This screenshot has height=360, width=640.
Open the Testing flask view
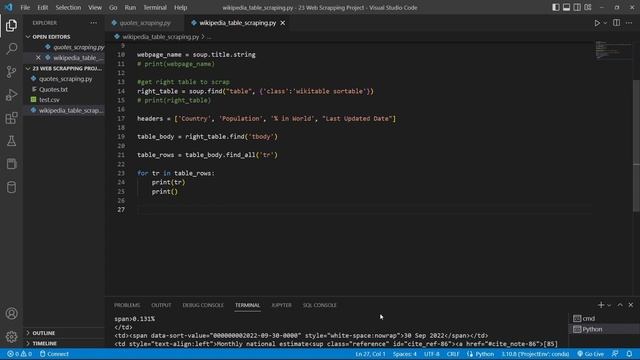pos(11,141)
